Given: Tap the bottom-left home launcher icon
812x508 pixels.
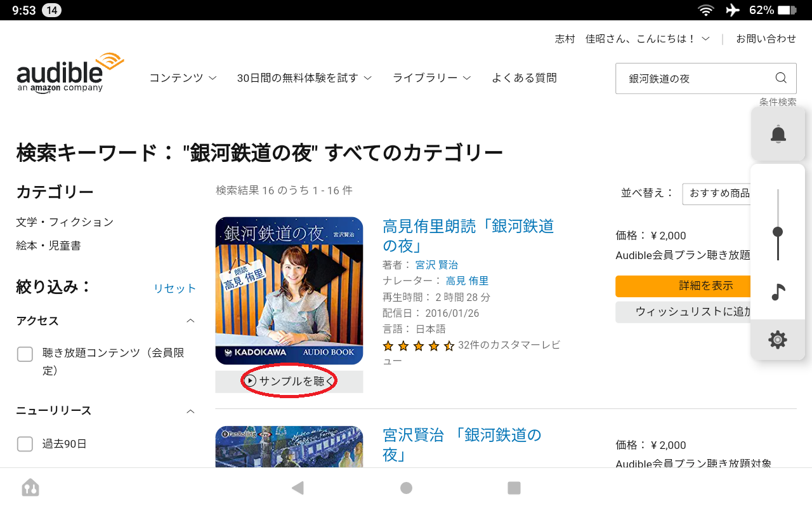Looking at the screenshot, I should point(30,488).
